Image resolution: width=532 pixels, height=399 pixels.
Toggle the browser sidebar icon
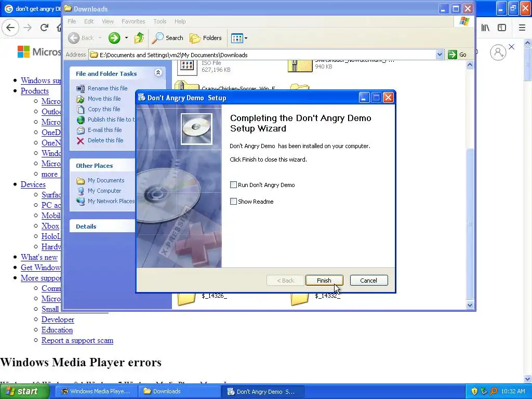[x=502, y=28]
